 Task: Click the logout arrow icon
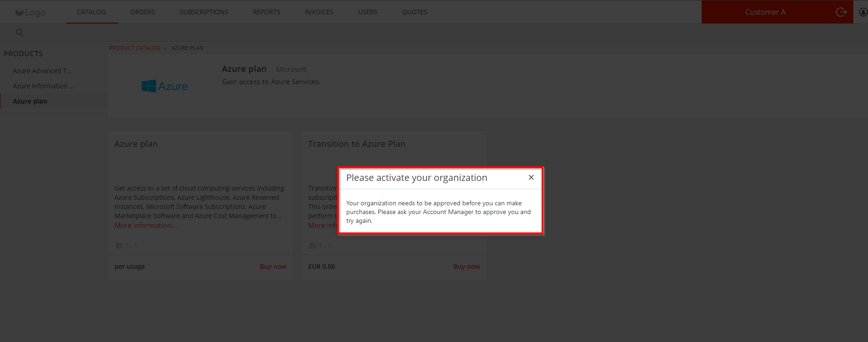(841, 12)
